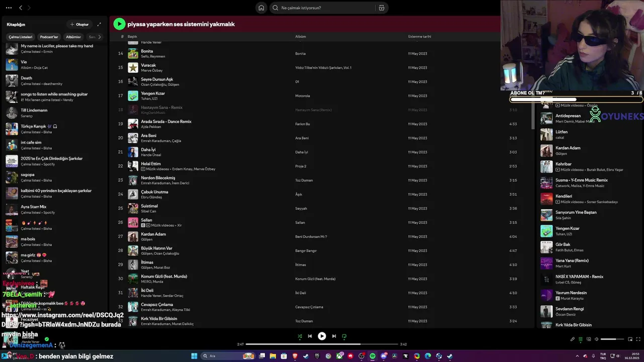This screenshot has height=362, width=644.
Task: Select the Çalma Listeleri filter chip
Action: (x=21, y=37)
